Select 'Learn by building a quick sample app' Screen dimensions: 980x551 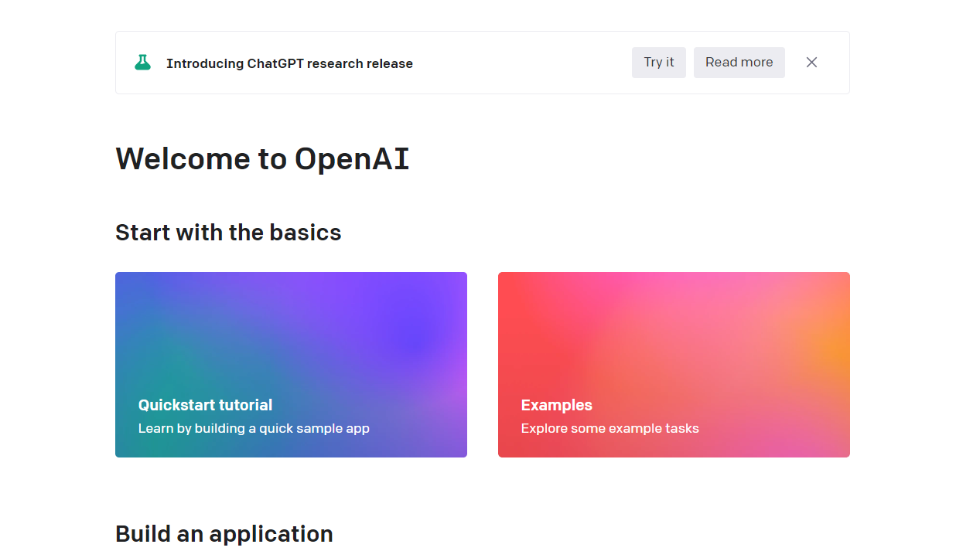click(254, 428)
